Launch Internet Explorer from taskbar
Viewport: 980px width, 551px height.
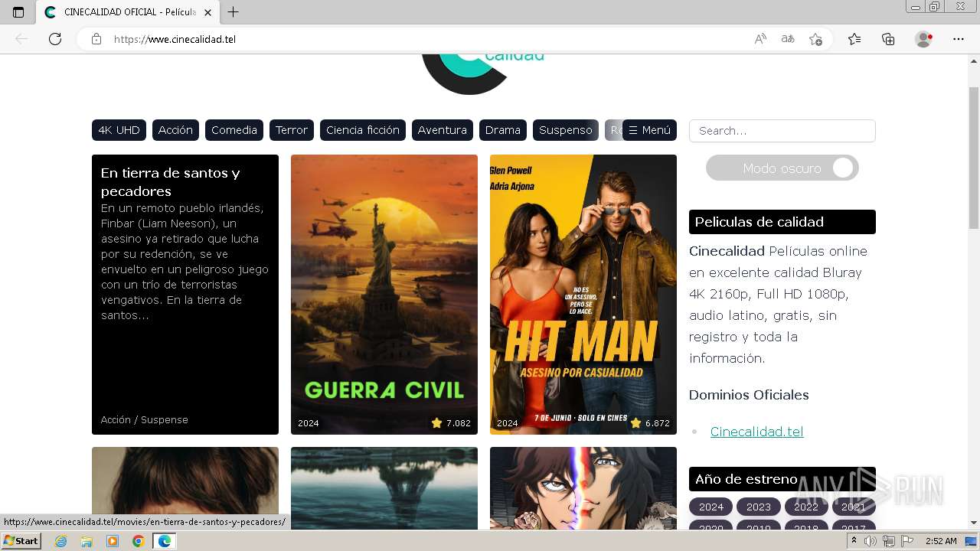(x=61, y=541)
